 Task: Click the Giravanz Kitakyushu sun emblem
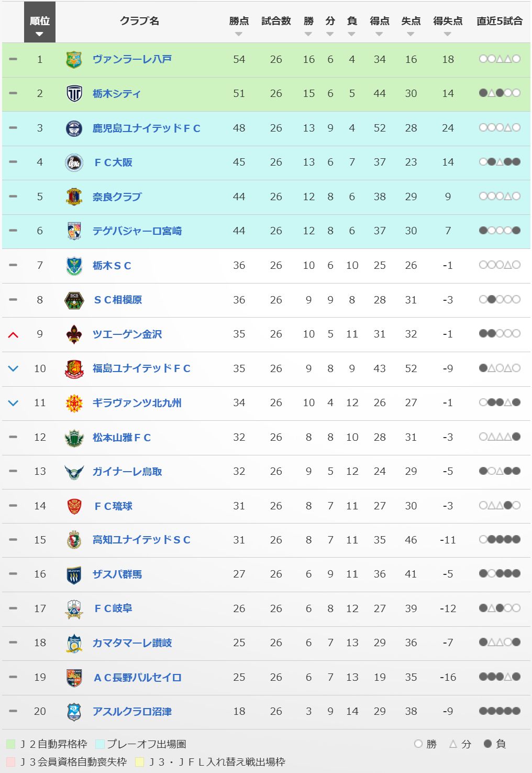[74, 403]
